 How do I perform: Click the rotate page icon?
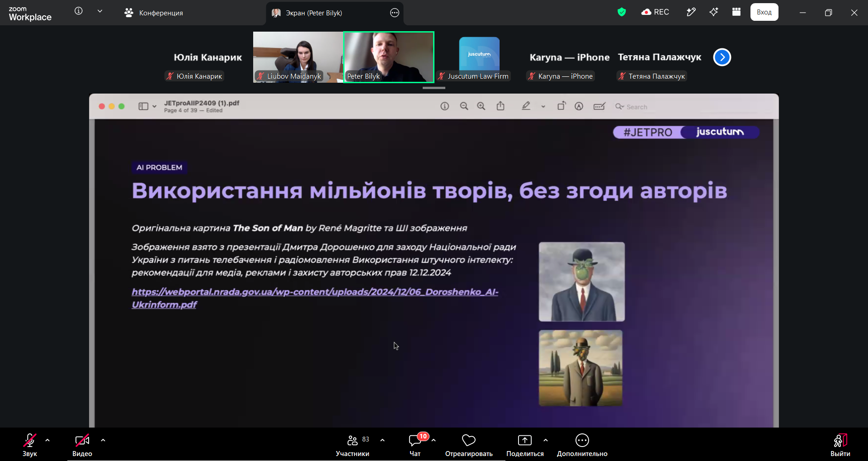[x=561, y=106]
